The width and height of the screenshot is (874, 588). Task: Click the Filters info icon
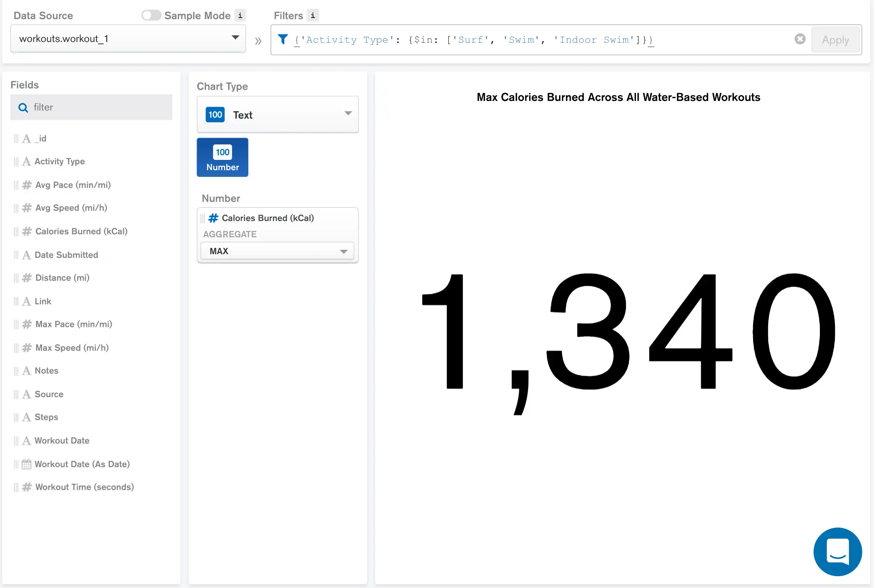coord(313,15)
